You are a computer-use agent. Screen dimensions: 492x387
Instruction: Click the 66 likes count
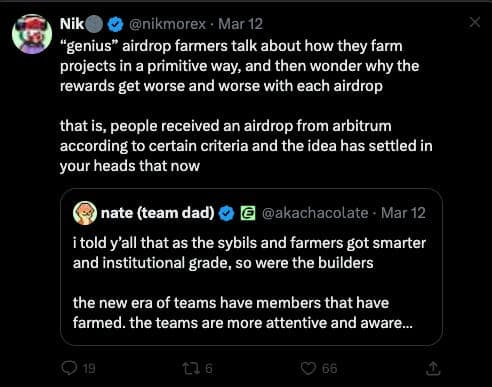click(330, 369)
